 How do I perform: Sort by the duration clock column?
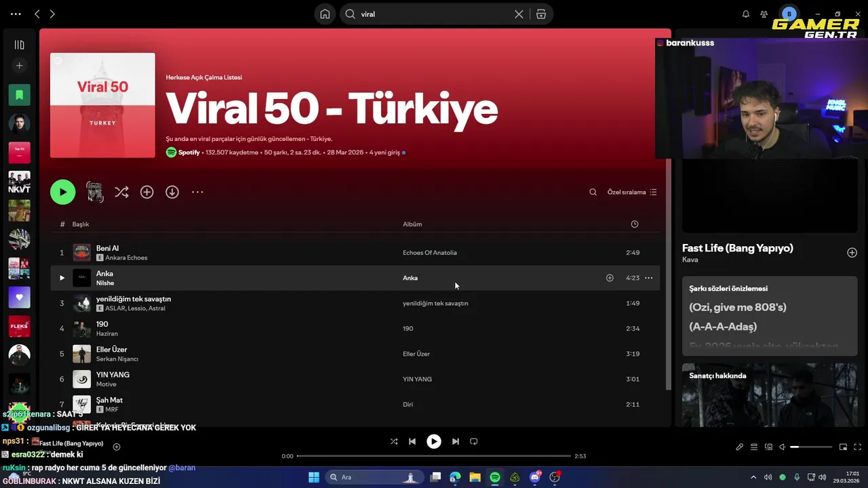(635, 224)
